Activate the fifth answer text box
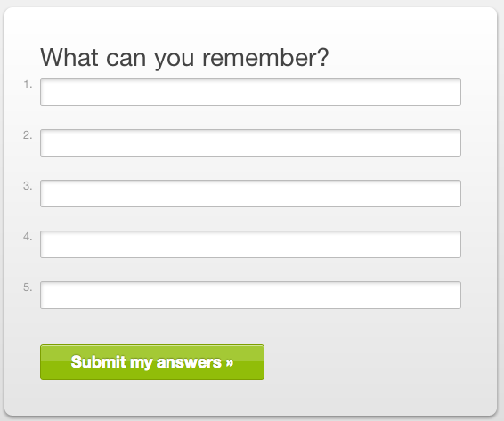Image resolution: width=504 pixels, height=421 pixels. pos(250,295)
